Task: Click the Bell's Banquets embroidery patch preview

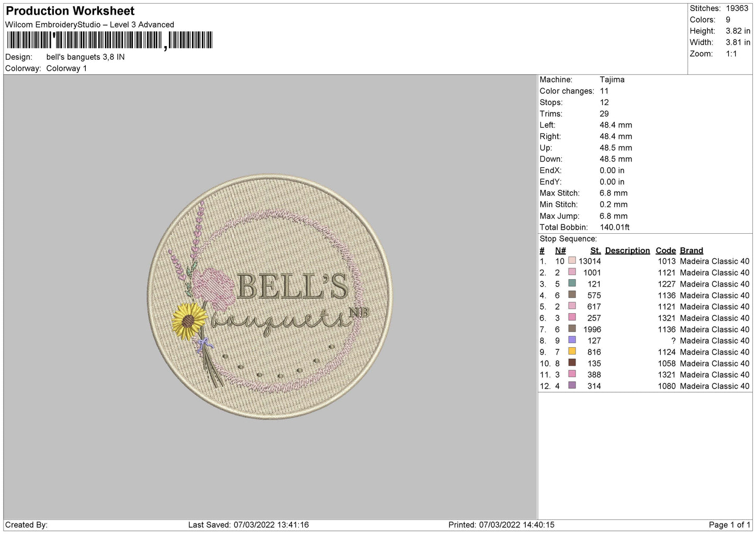Action: click(270, 297)
